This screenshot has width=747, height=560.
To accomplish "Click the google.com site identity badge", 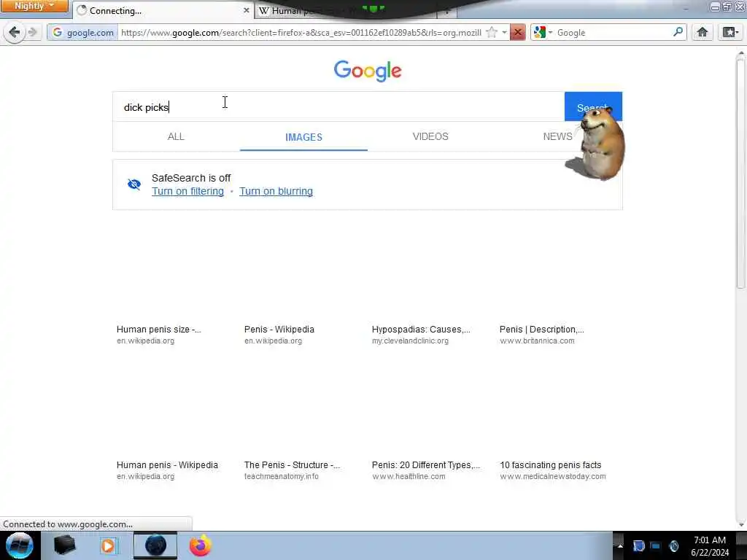I will coord(83,32).
